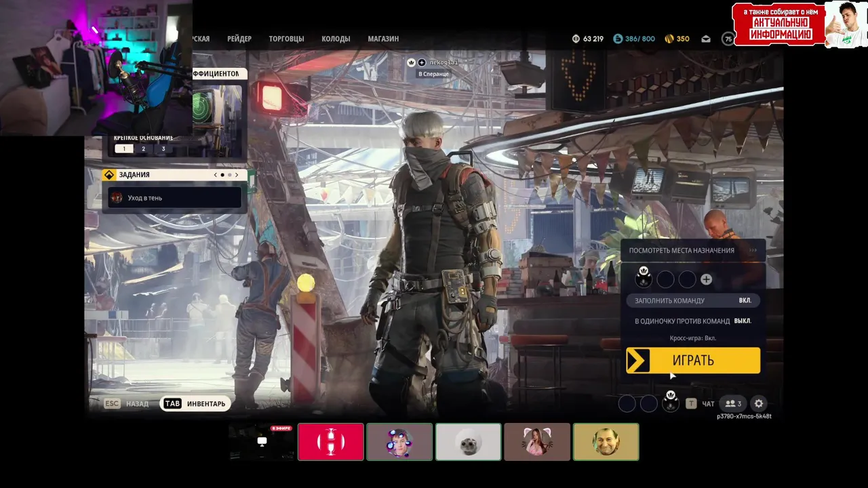
Task: Click the blue stash icon beside 386/800
Action: pyautogui.click(x=618, y=39)
